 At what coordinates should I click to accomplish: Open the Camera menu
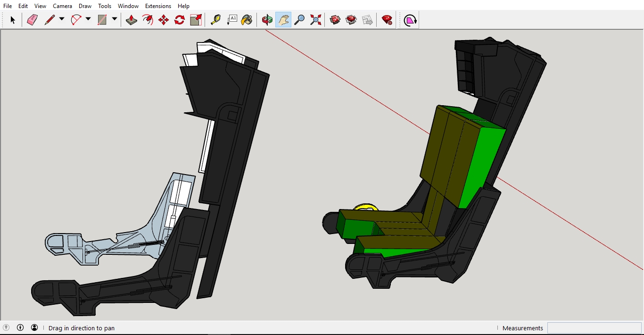[62, 6]
